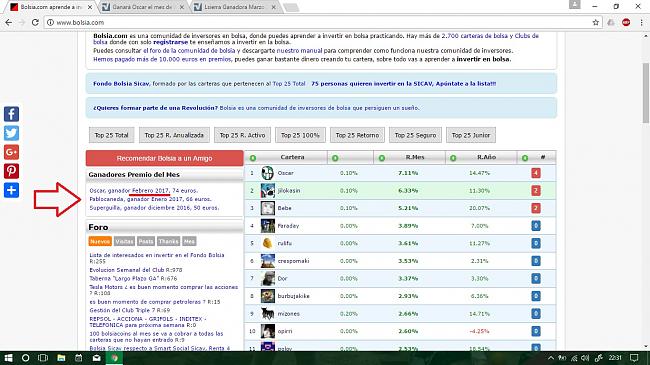Open more share options plus icon
Screen dimensions: 650x365
[11, 190]
